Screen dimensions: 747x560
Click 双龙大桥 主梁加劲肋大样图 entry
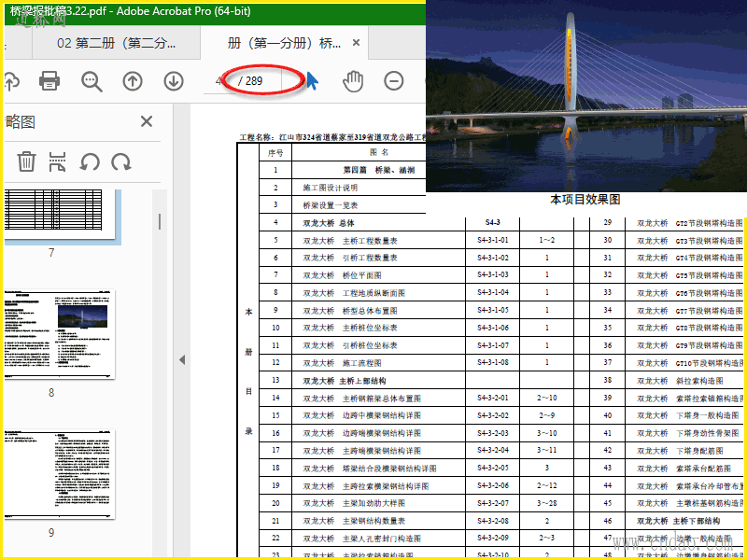[x=354, y=503]
